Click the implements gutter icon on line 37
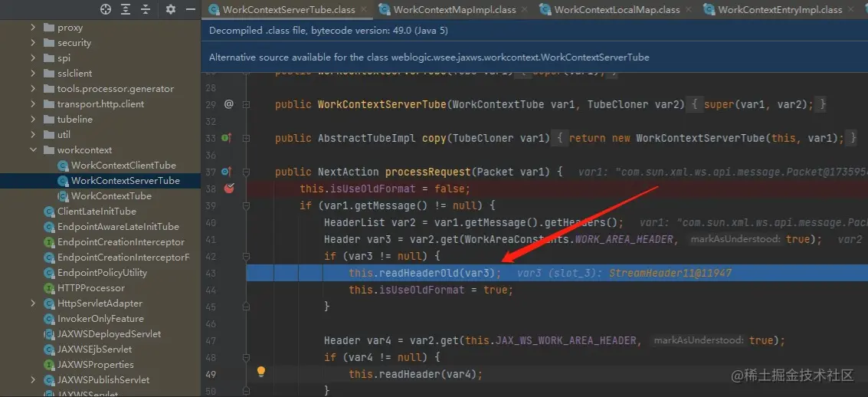Viewport: 868px width, 397px height. click(x=227, y=172)
